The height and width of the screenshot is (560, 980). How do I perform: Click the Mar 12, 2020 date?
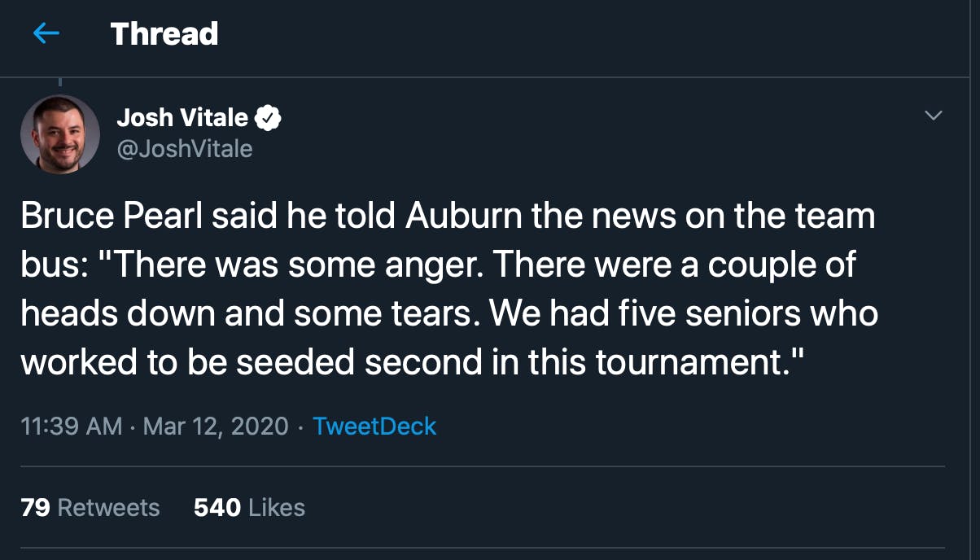[x=216, y=426]
